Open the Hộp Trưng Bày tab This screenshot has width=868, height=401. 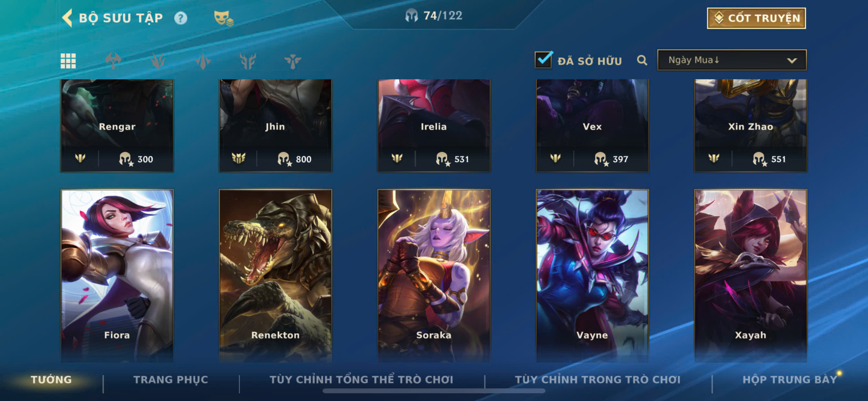coord(790,379)
